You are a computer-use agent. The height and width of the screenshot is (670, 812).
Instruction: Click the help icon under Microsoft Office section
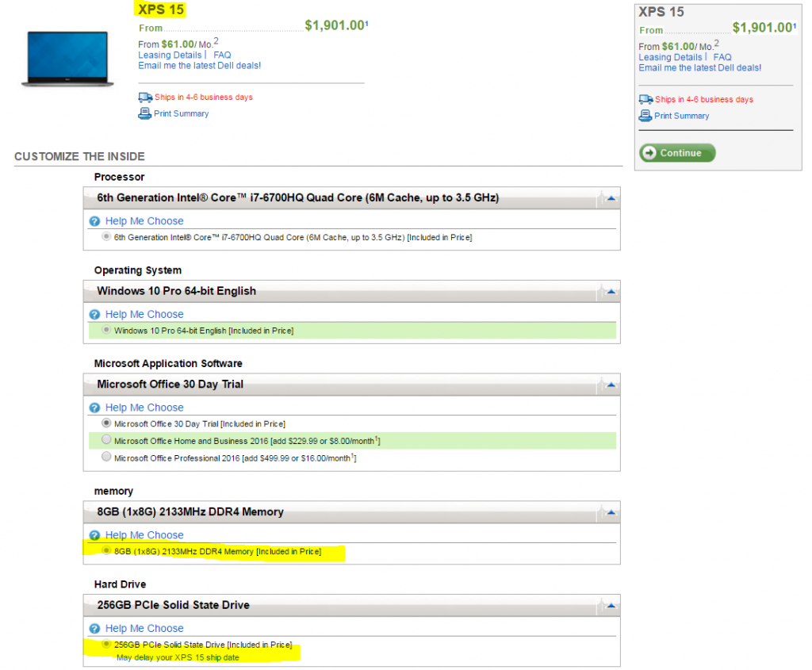tap(94, 408)
